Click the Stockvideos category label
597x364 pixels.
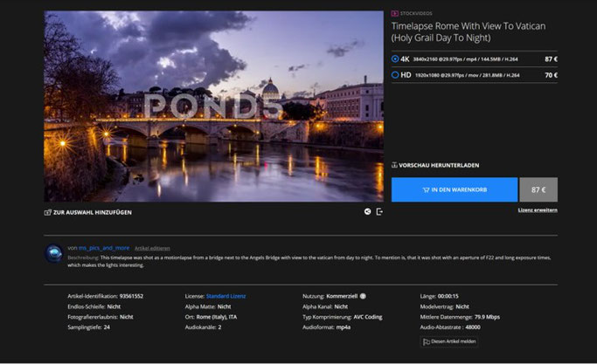[x=416, y=13]
